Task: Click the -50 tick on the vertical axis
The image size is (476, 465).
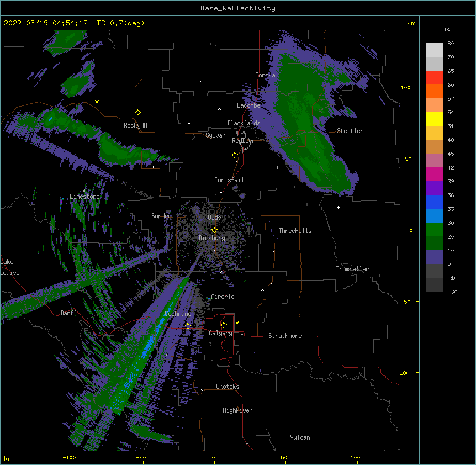Action: [x=405, y=302]
